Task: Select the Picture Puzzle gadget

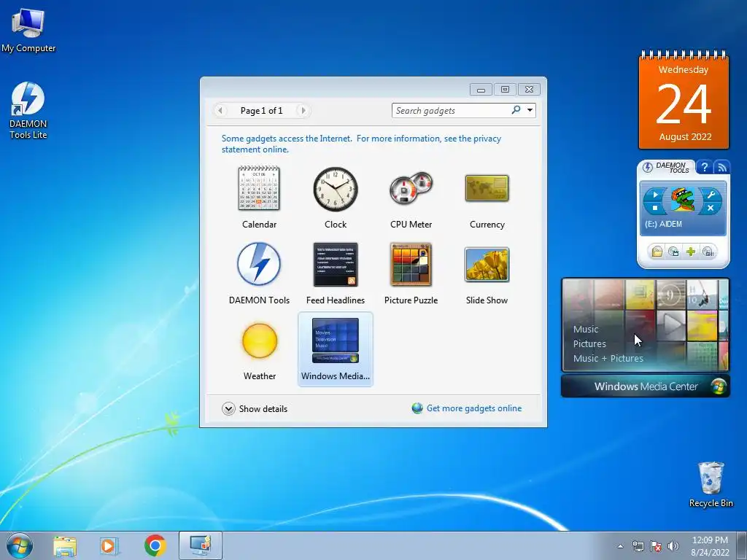Action: [x=411, y=274]
